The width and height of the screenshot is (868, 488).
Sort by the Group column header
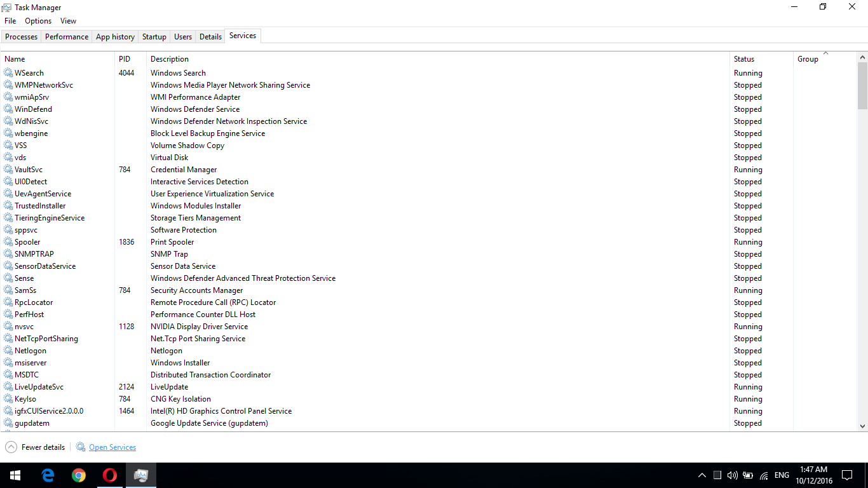click(x=825, y=59)
